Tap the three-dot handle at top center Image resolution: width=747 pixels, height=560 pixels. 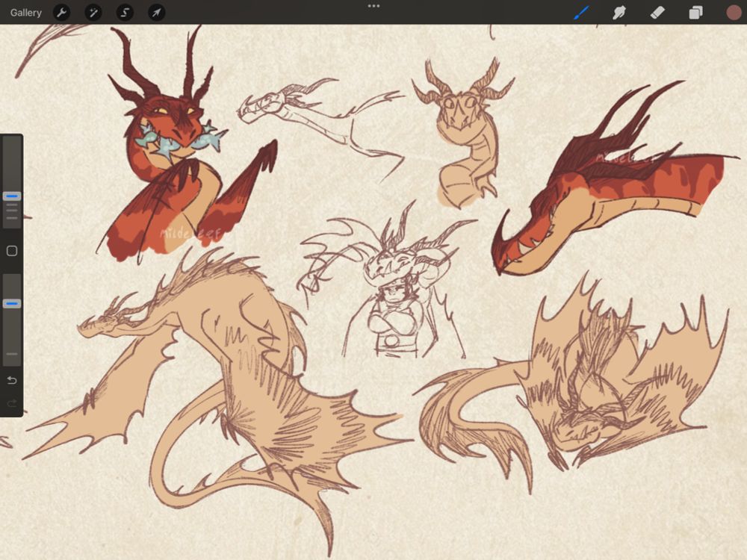(374, 6)
